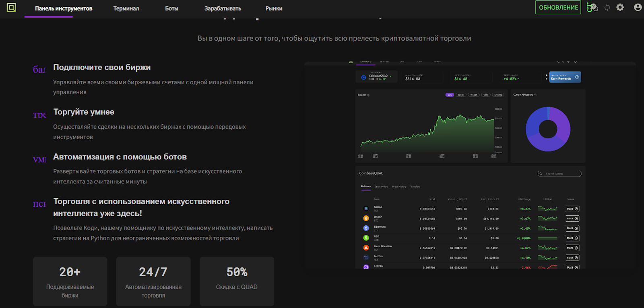Click the "20+ Поддерживаемые биржи" card
Viewport: 644px width, 308px height.
click(x=70, y=281)
